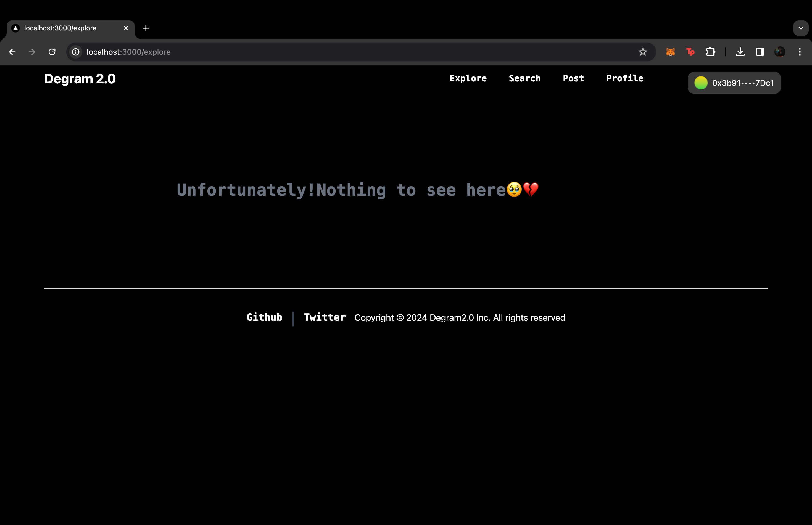Click the browser download icon
812x525 pixels.
click(740, 52)
